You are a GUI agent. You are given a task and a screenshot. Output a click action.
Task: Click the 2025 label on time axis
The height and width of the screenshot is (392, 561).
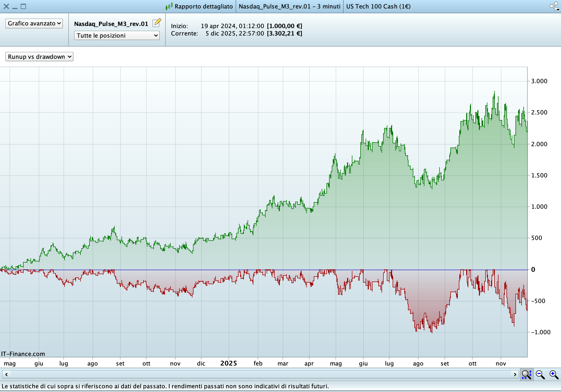tap(228, 363)
